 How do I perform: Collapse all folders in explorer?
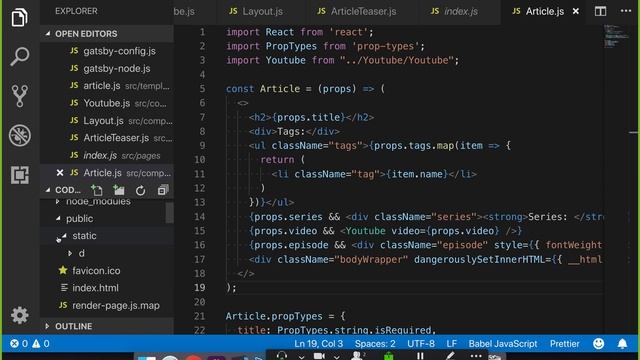click(x=163, y=190)
